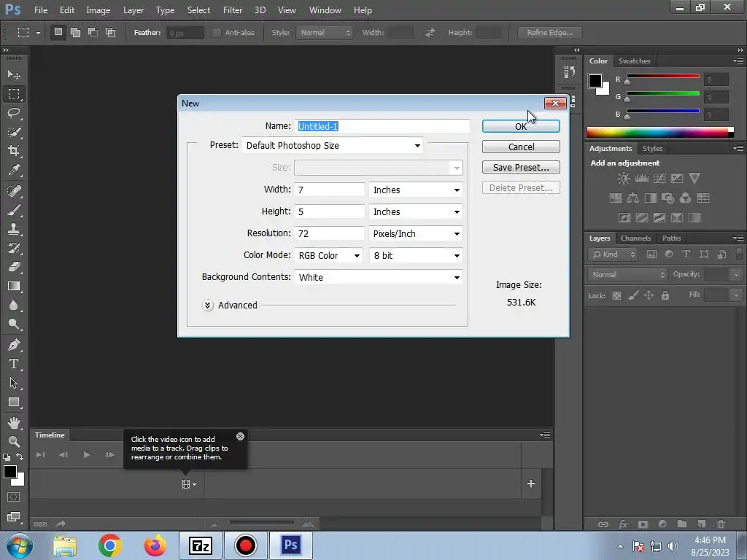This screenshot has height=560, width=747.
Task: Open the Style dropdown in options bar
Action: (325, 33)
